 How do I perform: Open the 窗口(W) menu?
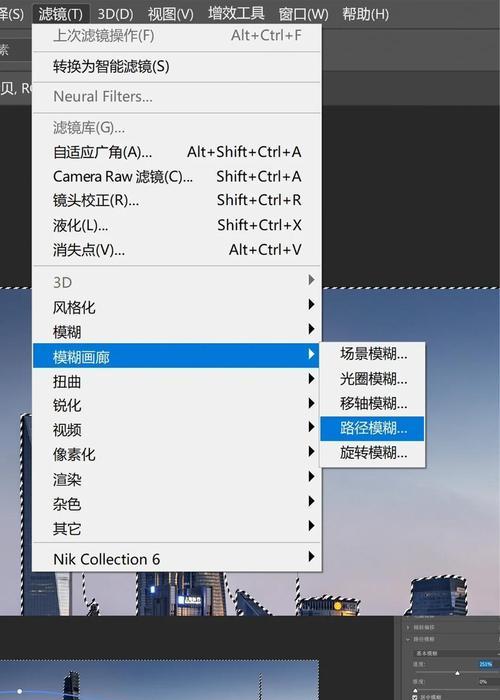(x=304, y=14)
